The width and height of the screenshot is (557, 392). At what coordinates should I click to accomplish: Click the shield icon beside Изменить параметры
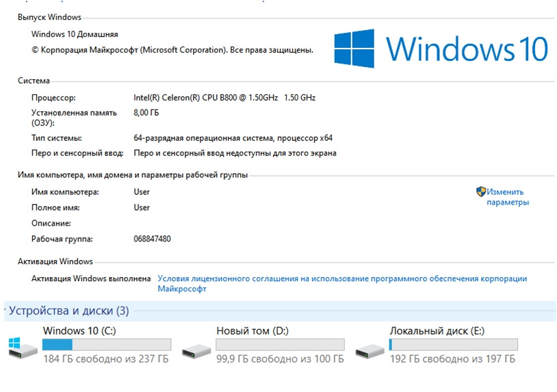coord(480,192)
